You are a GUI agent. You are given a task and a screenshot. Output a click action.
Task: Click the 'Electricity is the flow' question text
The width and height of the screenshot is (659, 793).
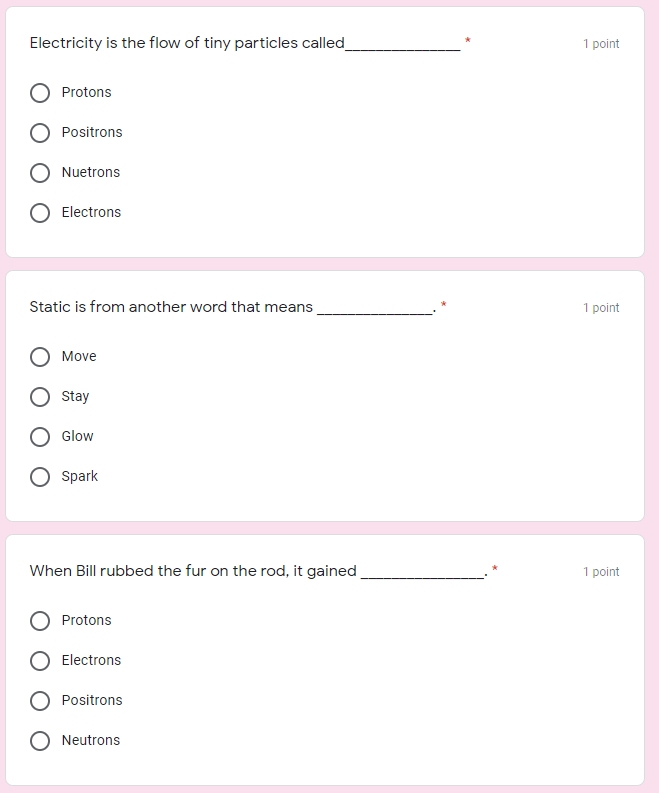point(187,43)
